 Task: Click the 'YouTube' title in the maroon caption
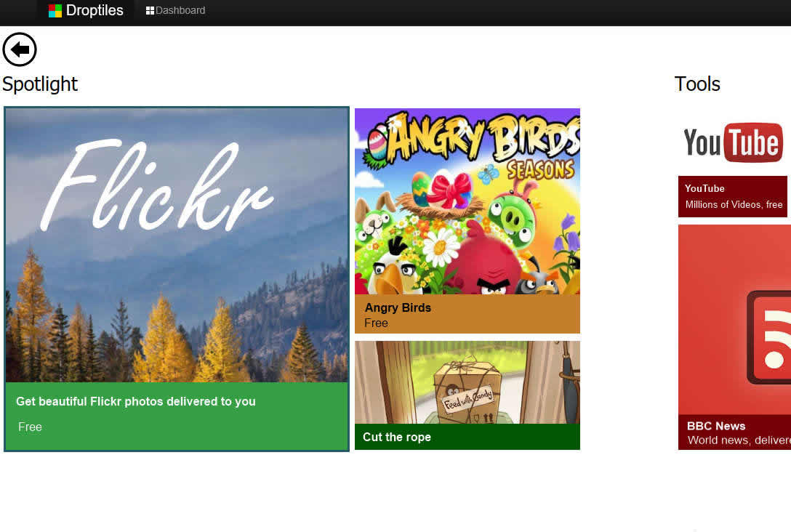(x=704, y=188)
